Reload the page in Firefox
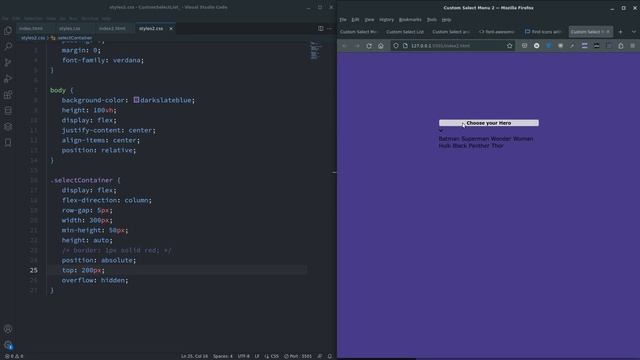Viewport: 640px width, 360px height. point(369,46)
